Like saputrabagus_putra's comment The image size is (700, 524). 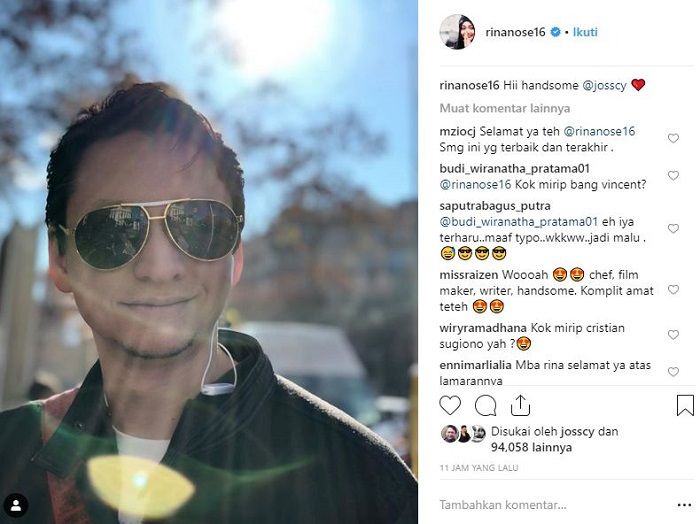point(673,229)
